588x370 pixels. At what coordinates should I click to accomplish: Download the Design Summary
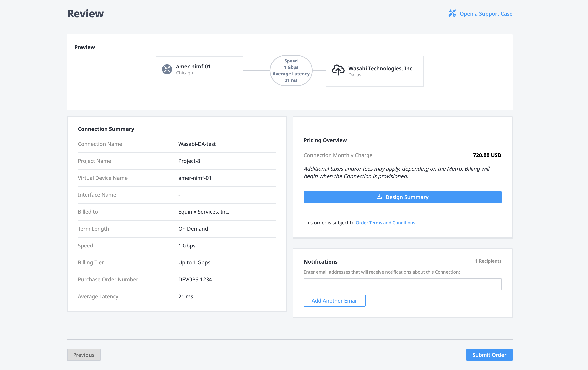coord(402,197)
